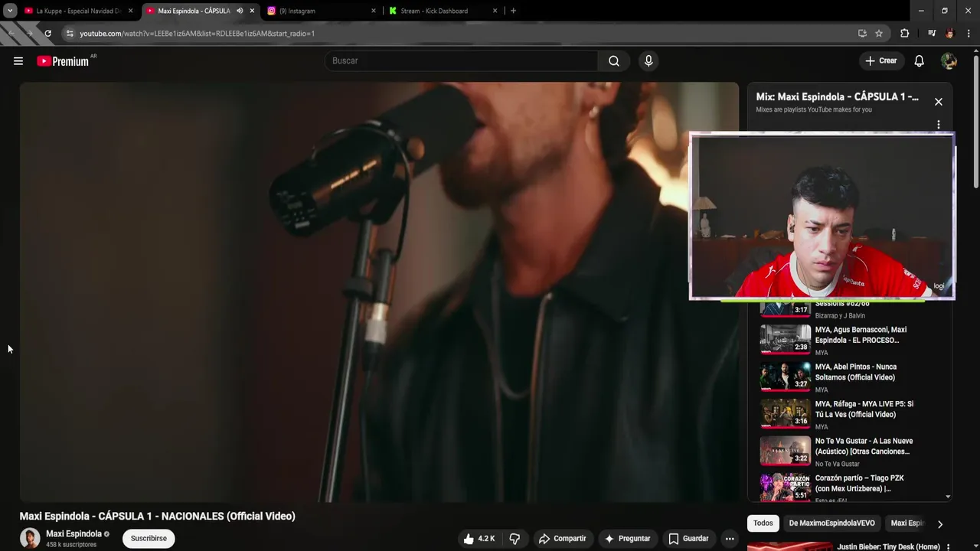Select the De MaximoEspindolaVEVO chip

(x=831, y=523)
